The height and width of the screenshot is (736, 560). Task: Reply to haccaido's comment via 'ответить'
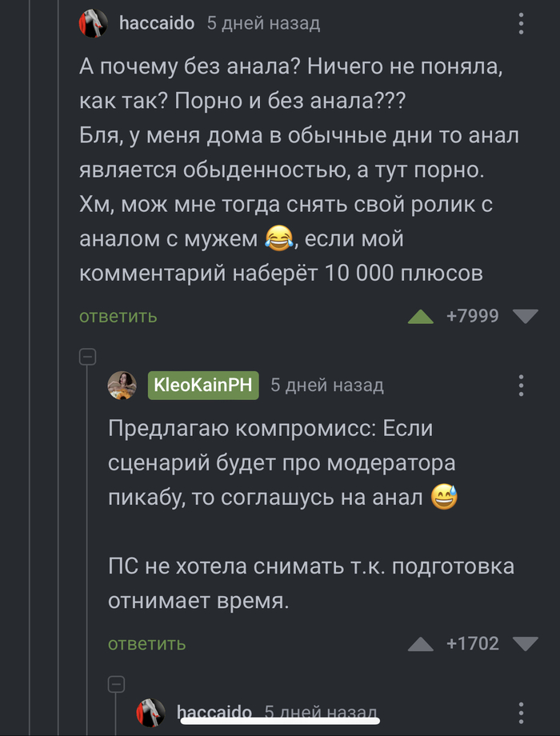tap(118, 316)
